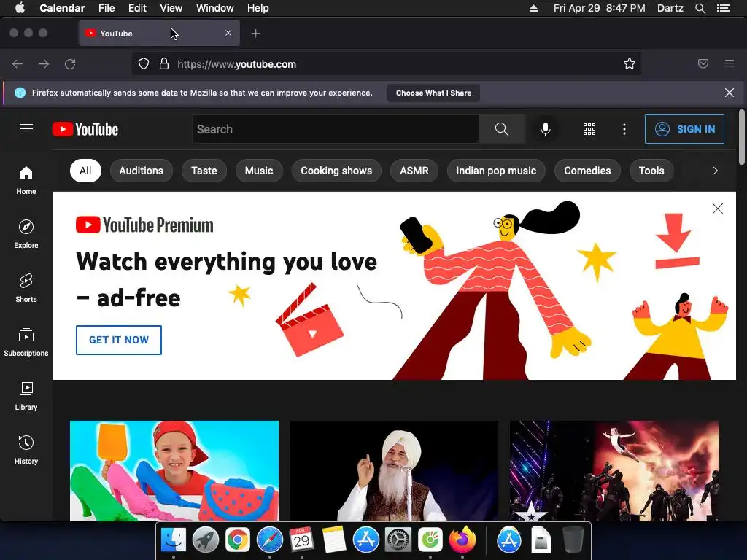The image size is (747, 560).
Task: Open the tracking protection shield icon
Action: (144, 64)
